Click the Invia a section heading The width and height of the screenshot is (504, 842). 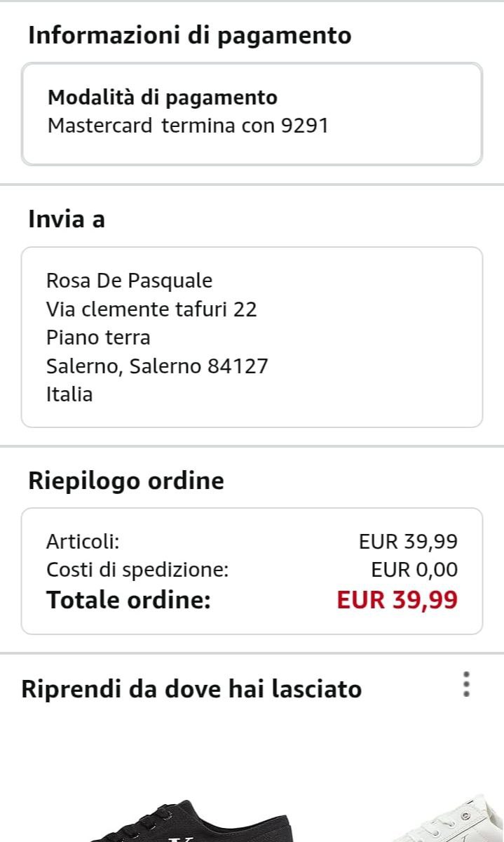pyautogui.click(x=67, y=220)
